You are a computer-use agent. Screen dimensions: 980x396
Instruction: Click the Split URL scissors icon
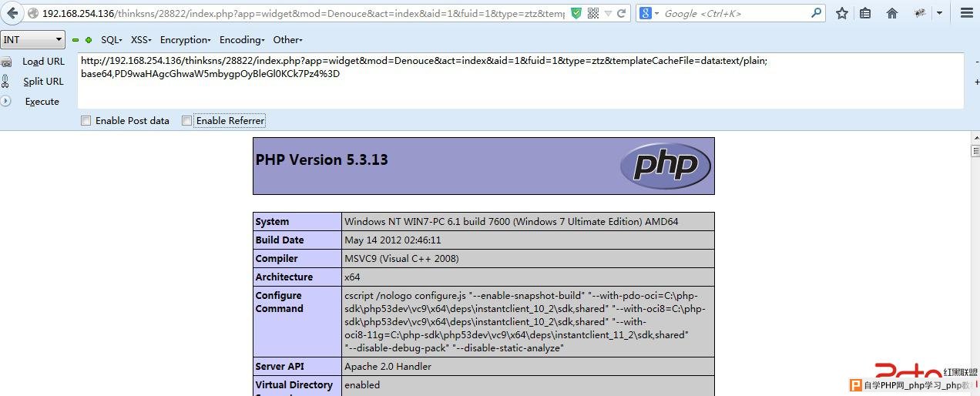click(6, 82)
